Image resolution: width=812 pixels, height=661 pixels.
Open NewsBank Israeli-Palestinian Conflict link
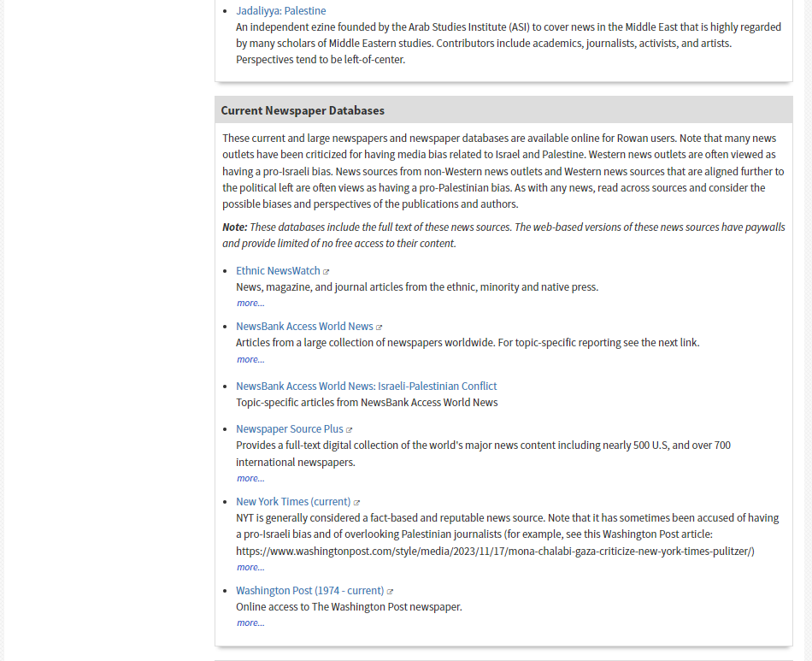(366, 387)
